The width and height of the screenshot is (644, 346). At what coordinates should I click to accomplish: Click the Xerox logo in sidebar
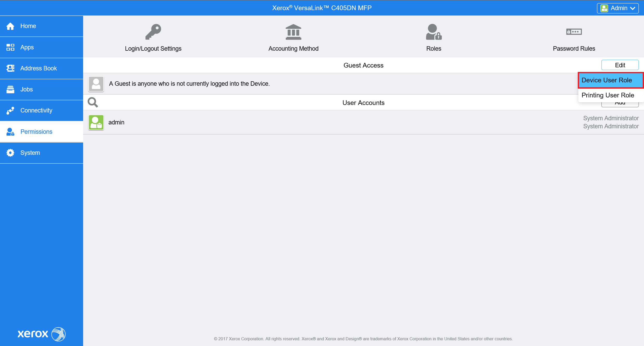click(x=42, y=334)
